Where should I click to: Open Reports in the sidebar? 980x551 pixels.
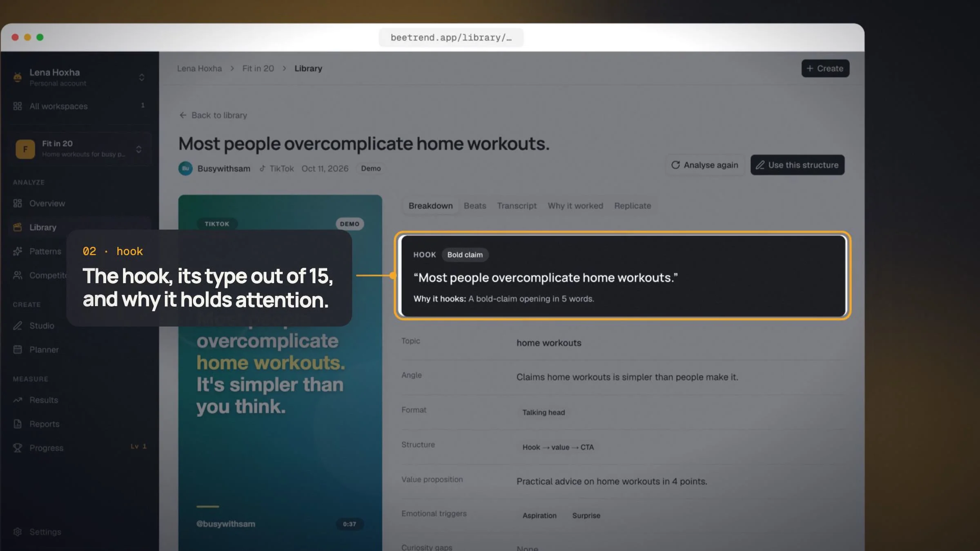(x=80, y=424)
